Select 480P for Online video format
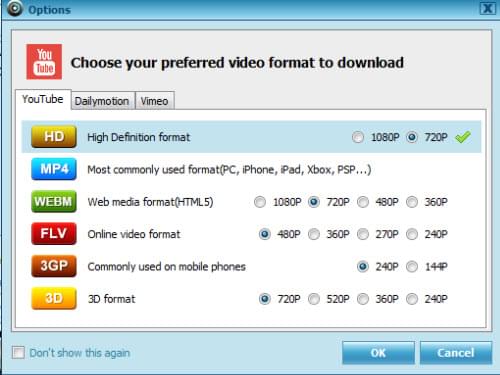 tap(265, 234)
